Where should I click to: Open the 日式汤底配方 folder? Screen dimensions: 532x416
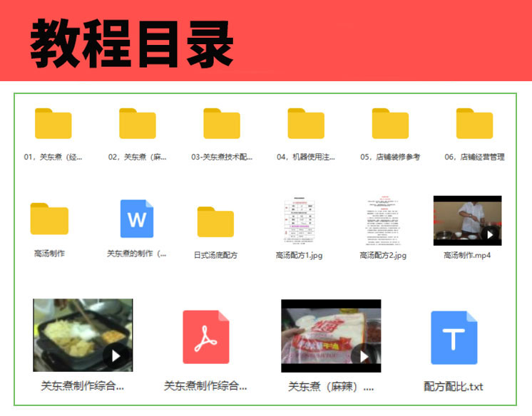coord(215,222)
